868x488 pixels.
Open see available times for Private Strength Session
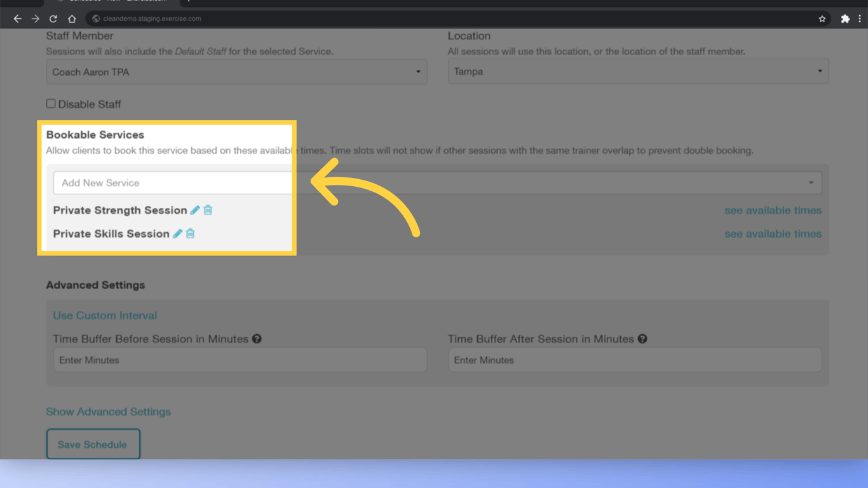pos(773,210)
